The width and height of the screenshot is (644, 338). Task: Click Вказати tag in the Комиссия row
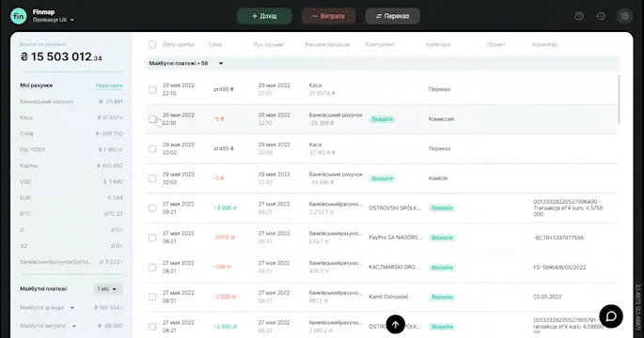(383, 119)
